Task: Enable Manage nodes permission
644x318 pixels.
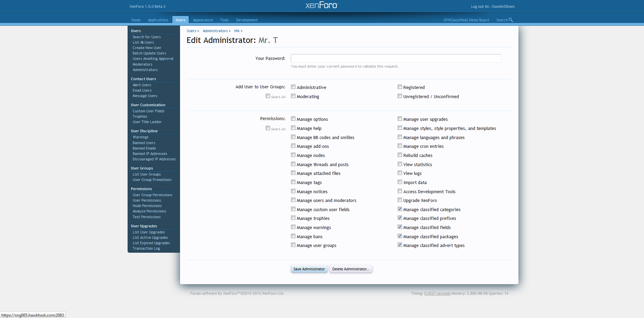Action: (293, 155)
